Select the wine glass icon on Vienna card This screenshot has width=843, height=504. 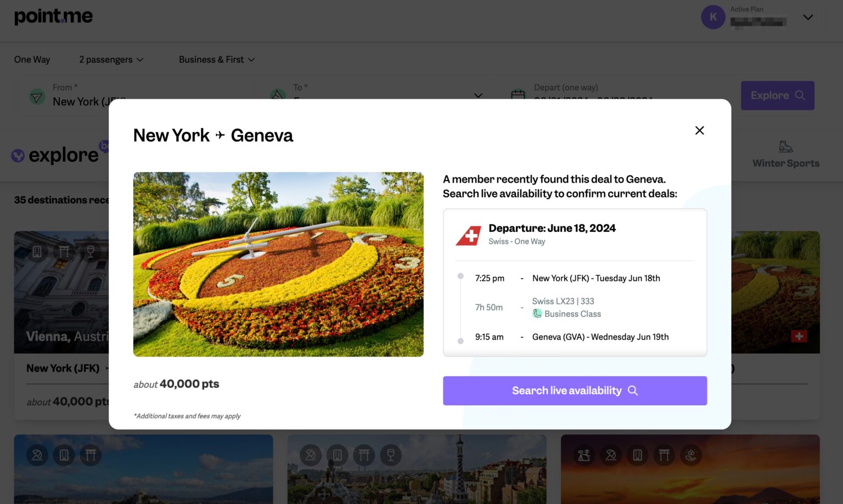coord(90,251)
